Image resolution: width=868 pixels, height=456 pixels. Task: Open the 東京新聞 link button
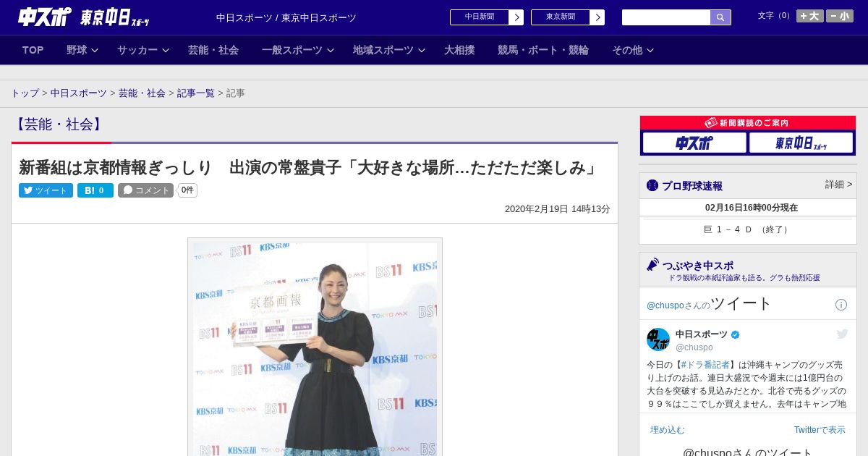coord(561,17)
